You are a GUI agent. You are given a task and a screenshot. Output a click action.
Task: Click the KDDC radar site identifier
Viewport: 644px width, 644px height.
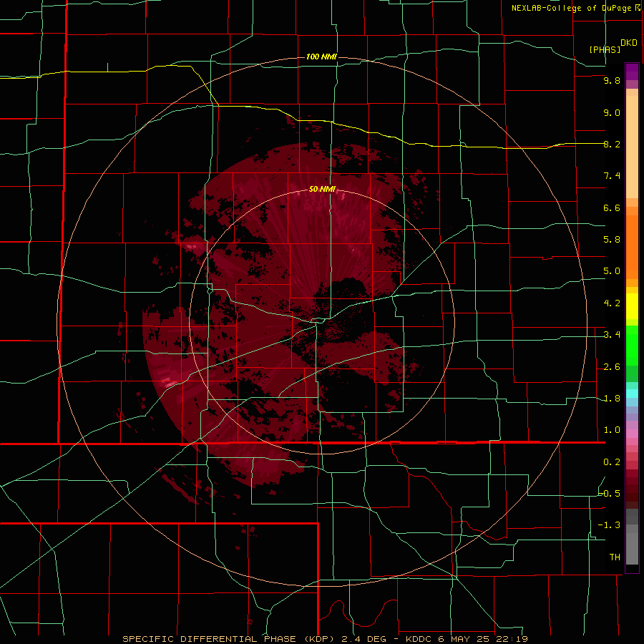tap(418, 639)
